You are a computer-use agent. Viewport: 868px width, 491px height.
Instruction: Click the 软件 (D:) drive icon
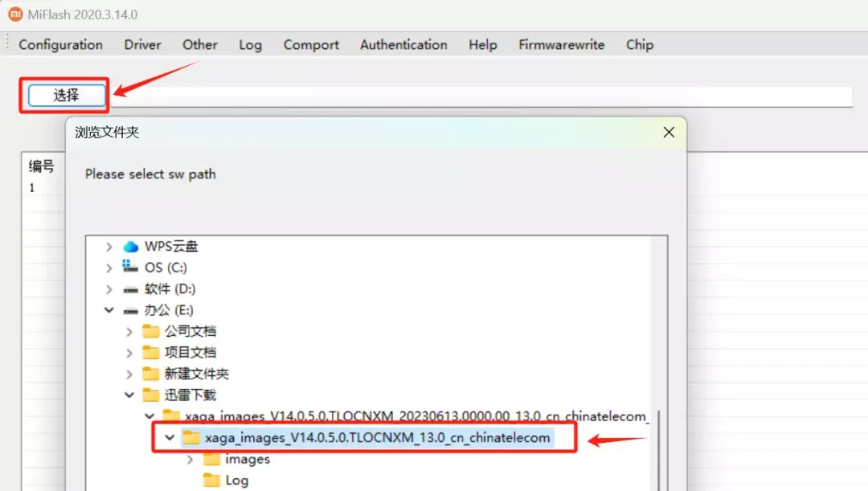pyautogui.click(x=131, y=289)
